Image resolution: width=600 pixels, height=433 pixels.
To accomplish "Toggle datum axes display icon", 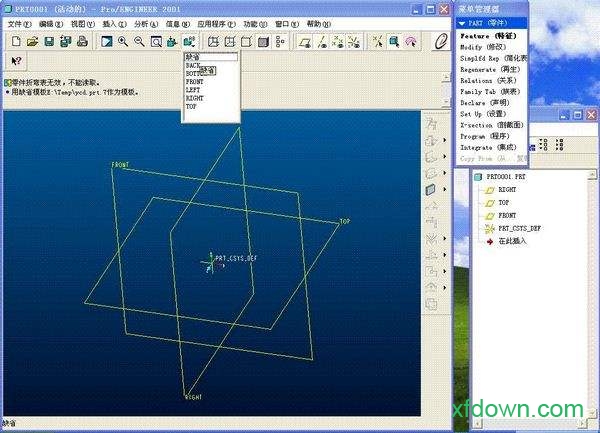I will coord(322,42).
